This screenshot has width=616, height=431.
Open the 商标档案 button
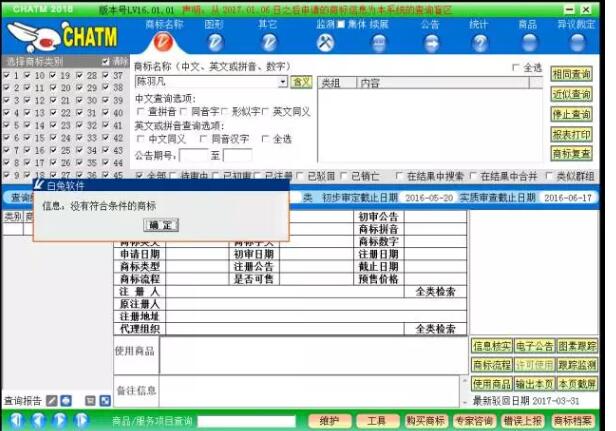coord(572,421)
